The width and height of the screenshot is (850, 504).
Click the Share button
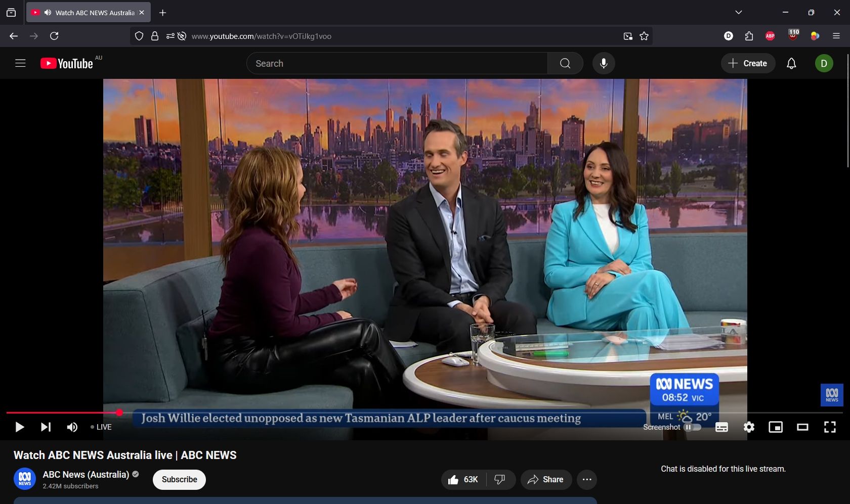545,480
